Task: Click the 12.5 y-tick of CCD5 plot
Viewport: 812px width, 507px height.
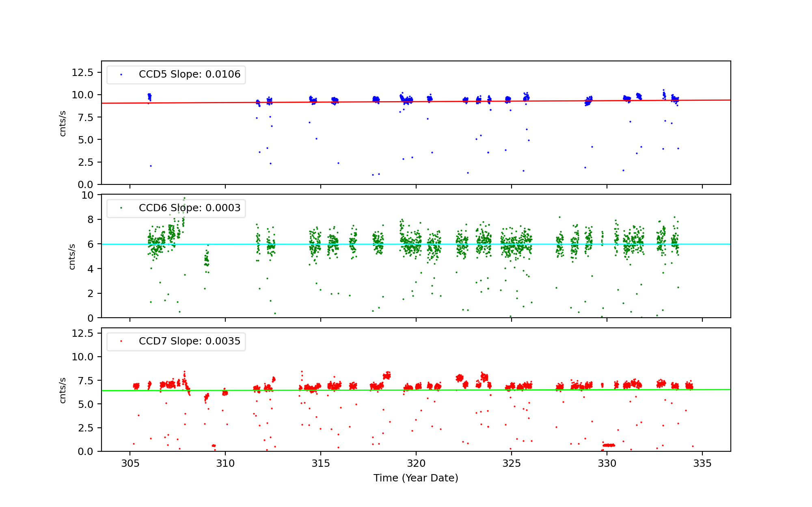Action: pyautogui.click(x=82, y=73)
